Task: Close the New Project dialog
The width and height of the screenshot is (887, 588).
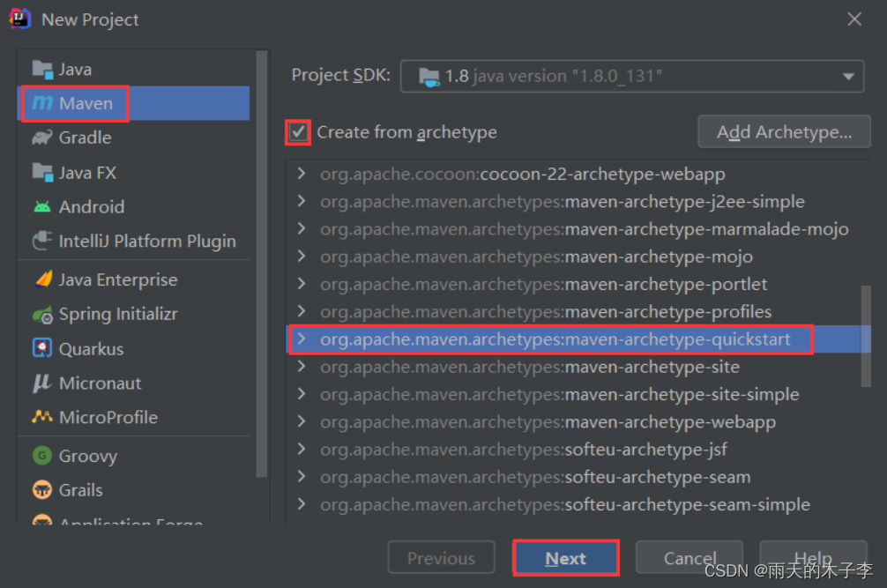Action: (x=854, y=19)
